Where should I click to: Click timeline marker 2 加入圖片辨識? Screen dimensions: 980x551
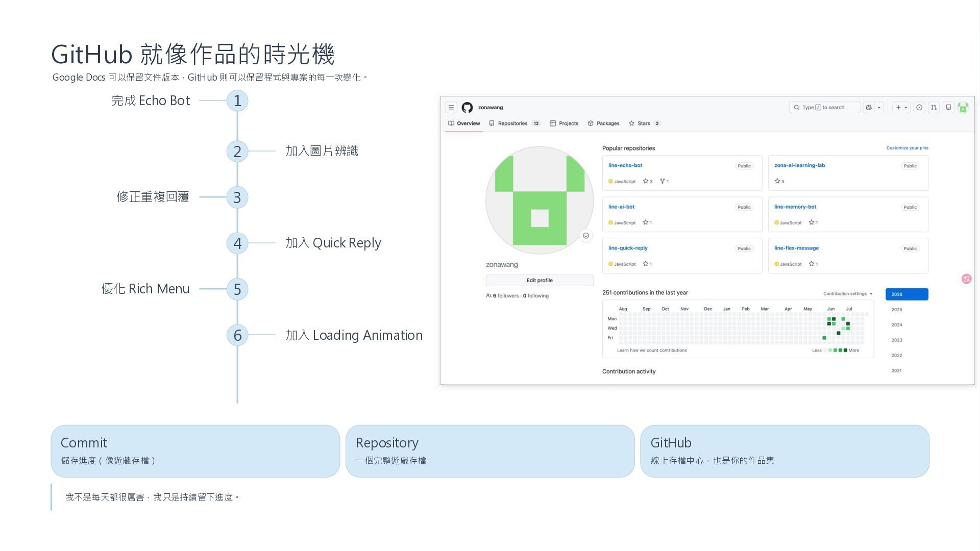click(237, 151)
